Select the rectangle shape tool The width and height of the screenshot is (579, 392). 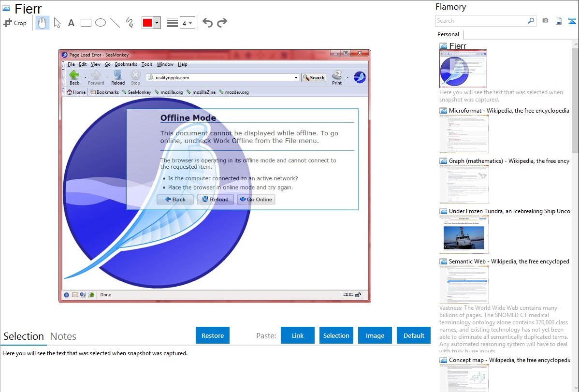tap(86, 23)
